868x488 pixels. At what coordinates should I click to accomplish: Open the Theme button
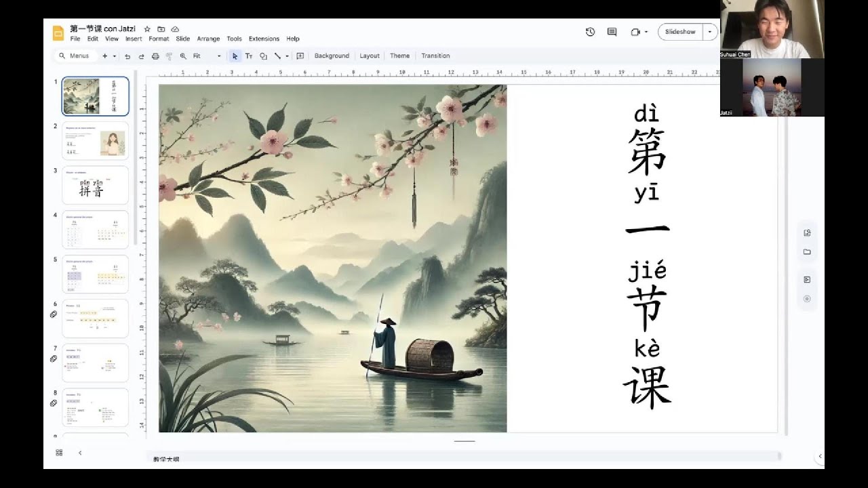coord(399,56)
